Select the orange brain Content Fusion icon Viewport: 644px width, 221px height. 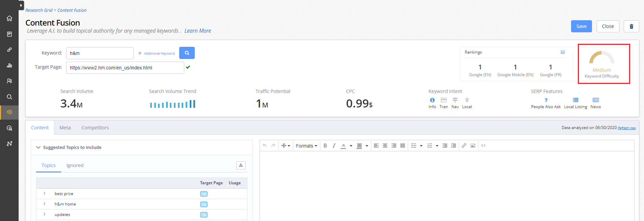coord(9,112)
